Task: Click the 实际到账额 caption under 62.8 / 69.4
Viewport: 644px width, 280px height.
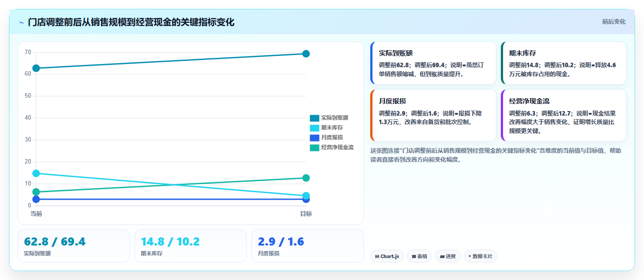Action: [x=37, y=254]
